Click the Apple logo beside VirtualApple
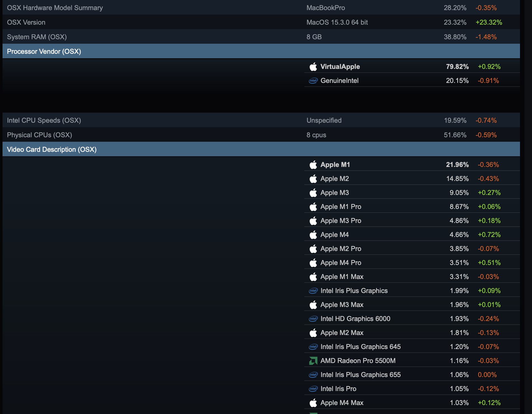Screen dimensions: 532x414 click(313, 67)
